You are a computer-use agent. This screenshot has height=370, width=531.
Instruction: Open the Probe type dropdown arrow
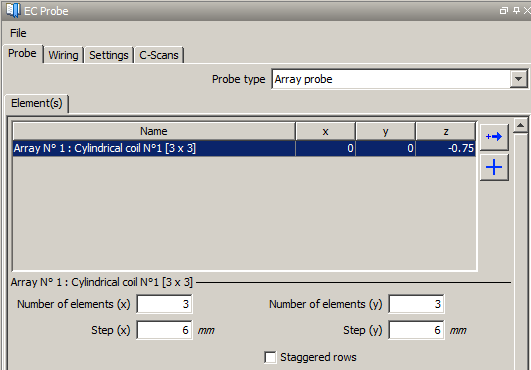[x=518, y=79]
